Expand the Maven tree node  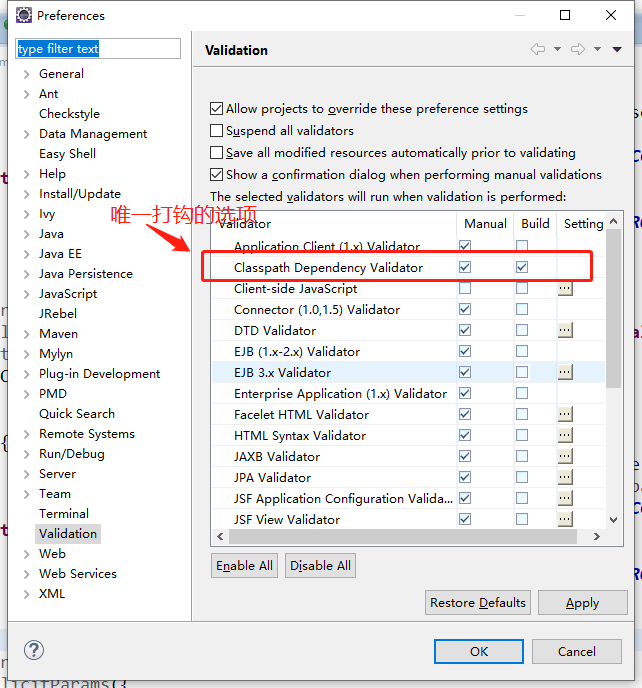pyautogui.click(x=27, y=334)
